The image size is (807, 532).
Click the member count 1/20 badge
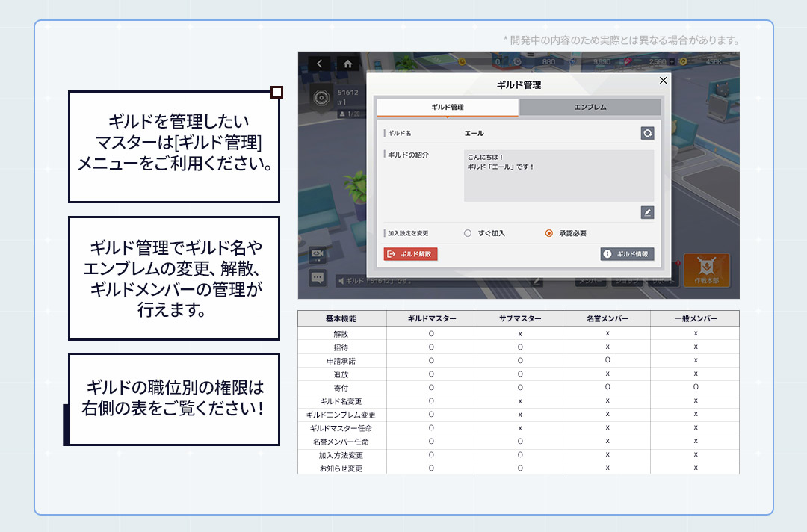[348, 114]
